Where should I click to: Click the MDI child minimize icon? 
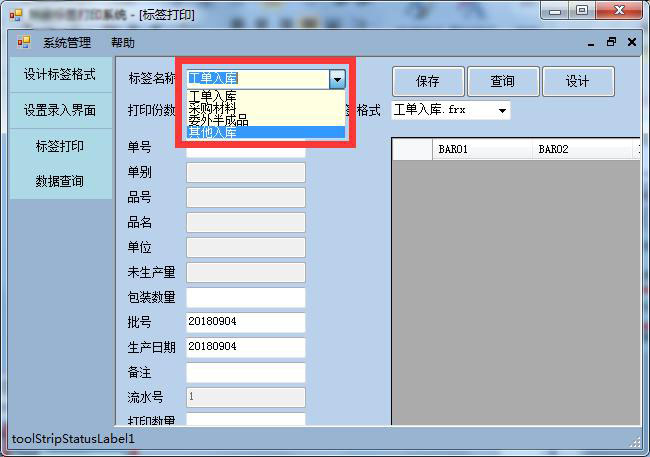(595, 43)
